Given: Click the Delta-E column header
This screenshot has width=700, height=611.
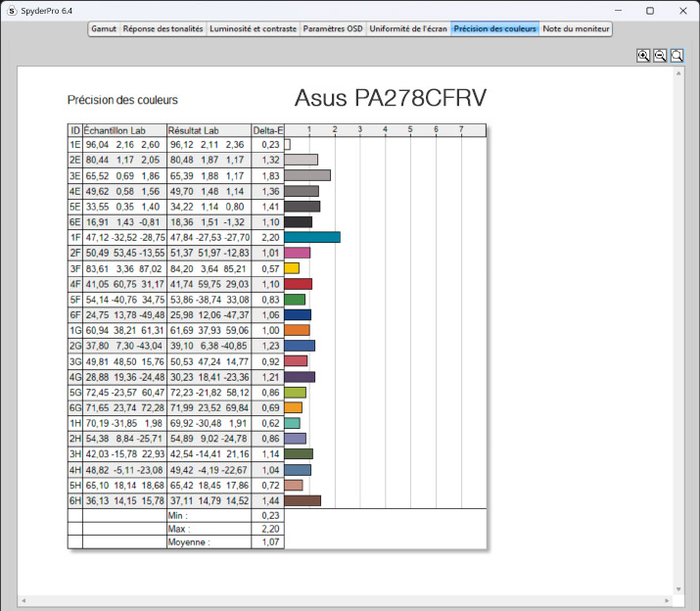Looking at the screenshot, I should coord(268,130).
